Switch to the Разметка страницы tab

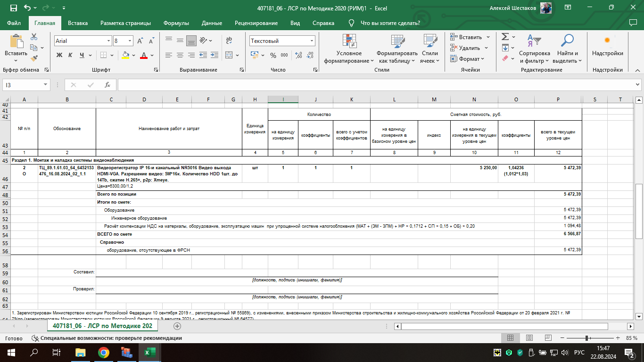125,23
